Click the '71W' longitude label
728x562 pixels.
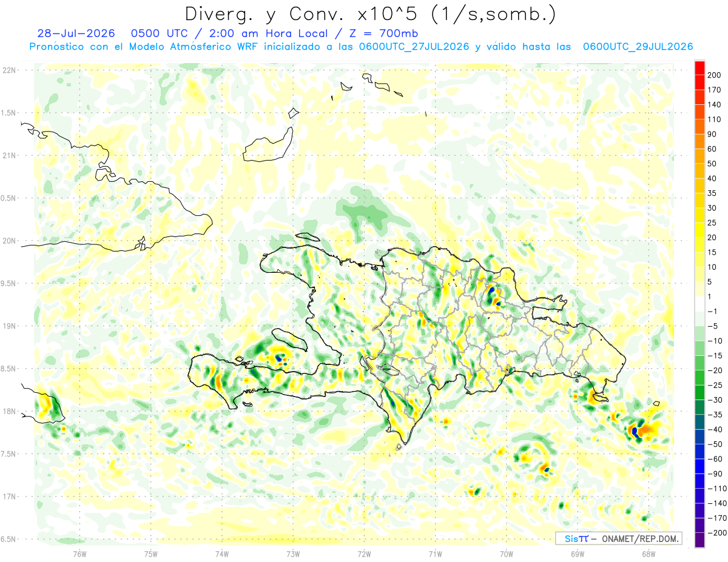pyautogui.click(x=435, y=553)
